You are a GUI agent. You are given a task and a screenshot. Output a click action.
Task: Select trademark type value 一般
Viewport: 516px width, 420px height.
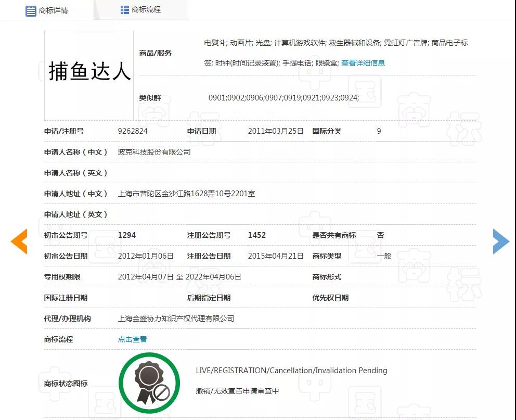[x=384, y=256]
